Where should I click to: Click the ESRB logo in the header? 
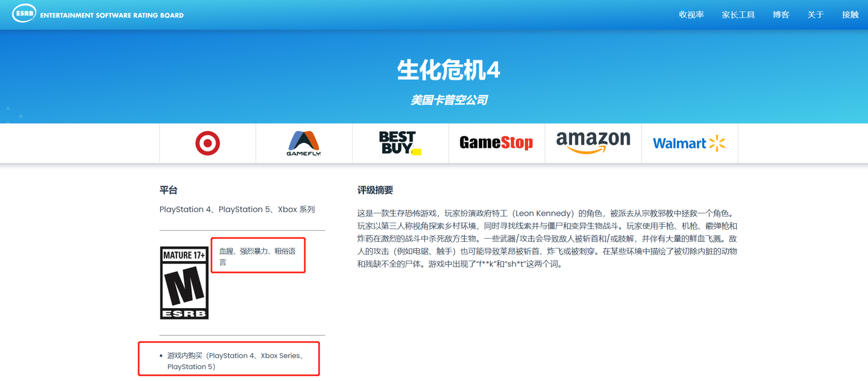coord(24,13)
